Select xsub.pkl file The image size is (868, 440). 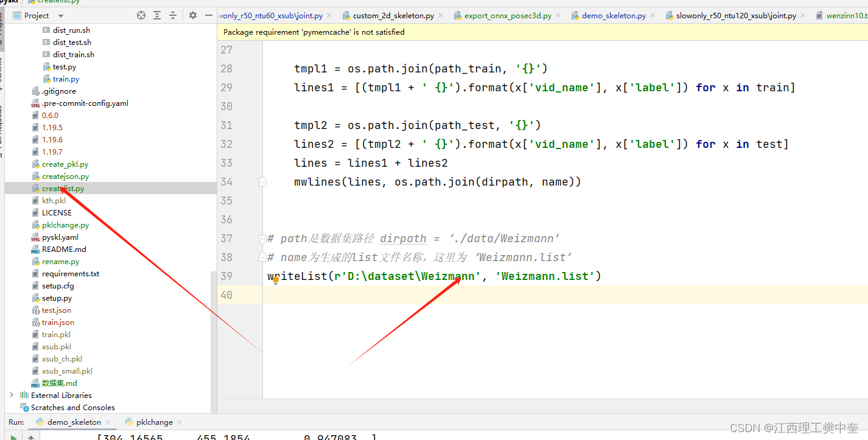click(57, 347)
